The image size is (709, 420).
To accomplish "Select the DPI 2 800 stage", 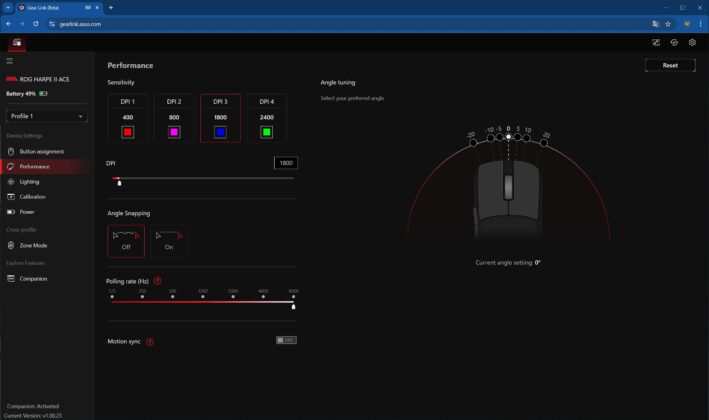I will tap(174, 118).
